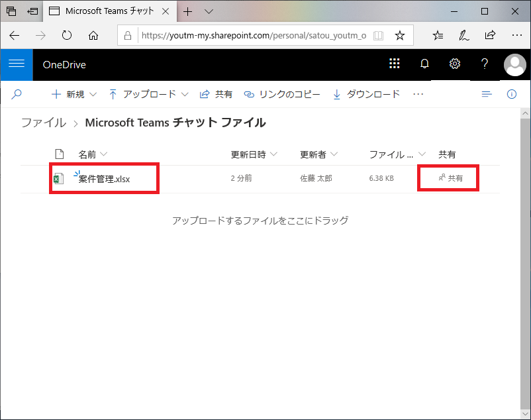Switch view options list icon

pyautogui.click(x=487, y=94)
